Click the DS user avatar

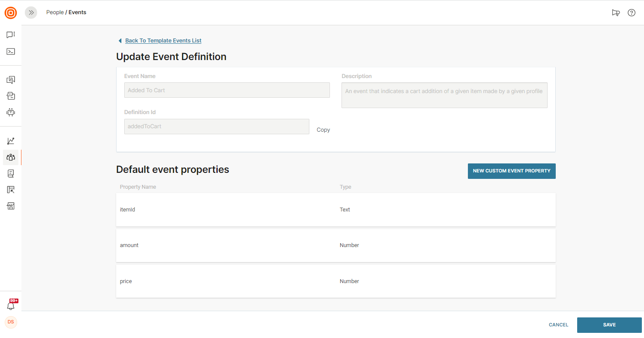(11, 322)
